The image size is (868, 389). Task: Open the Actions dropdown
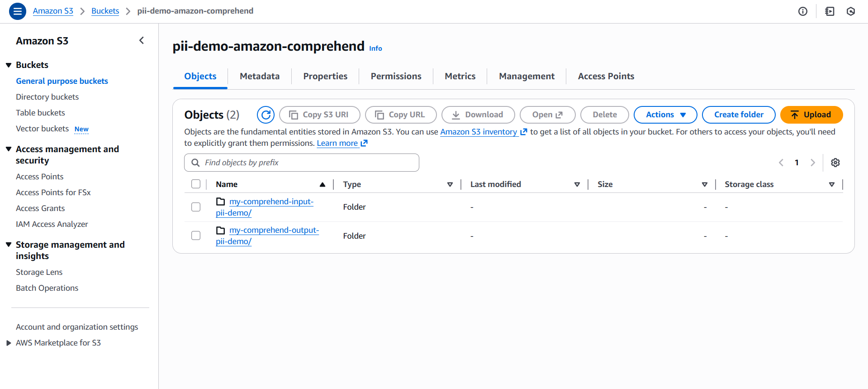(x=665, y=115)
